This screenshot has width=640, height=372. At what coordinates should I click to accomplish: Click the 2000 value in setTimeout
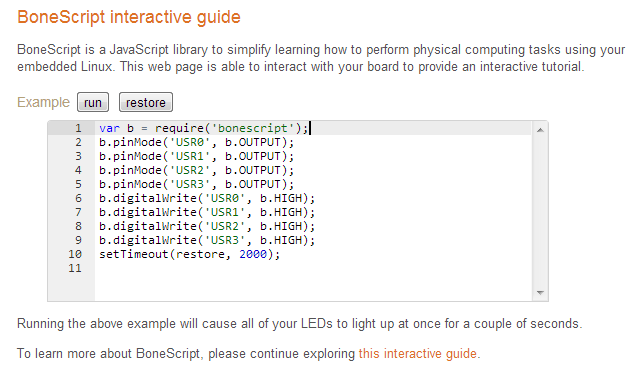tap(253, 254)
